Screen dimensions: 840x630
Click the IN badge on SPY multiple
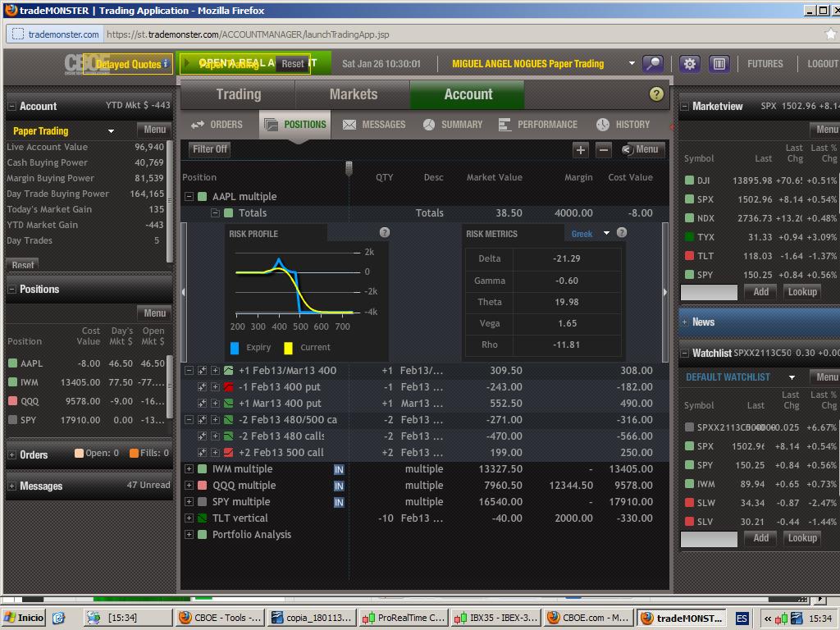pyautogui.click(x=339, y=503)
